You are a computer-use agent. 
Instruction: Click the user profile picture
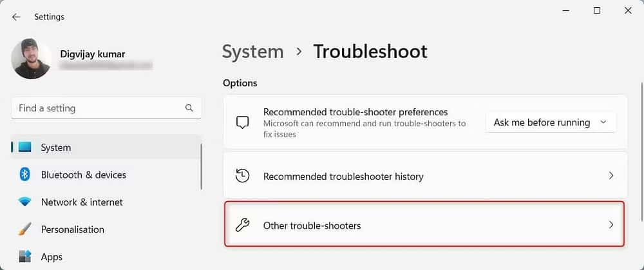(32, 58)
